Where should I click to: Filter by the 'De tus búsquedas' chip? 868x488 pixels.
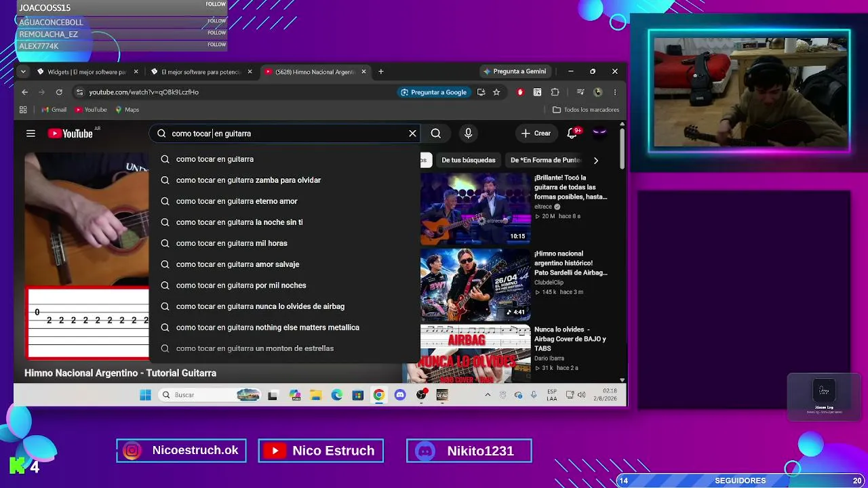(x=469, y=160)
